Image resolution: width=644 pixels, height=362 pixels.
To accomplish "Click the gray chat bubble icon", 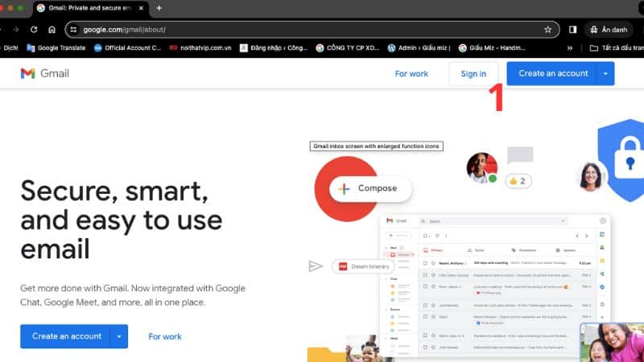I will click(x=520, y=155).
